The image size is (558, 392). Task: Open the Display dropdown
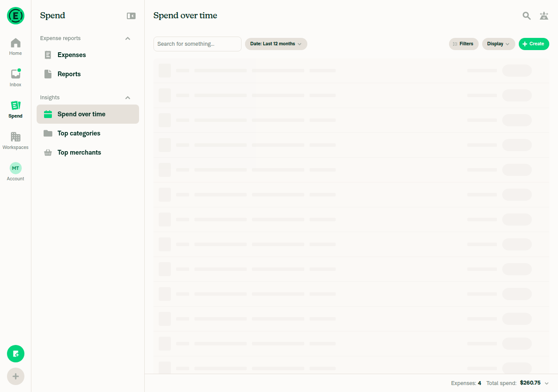tap(499, 44)
